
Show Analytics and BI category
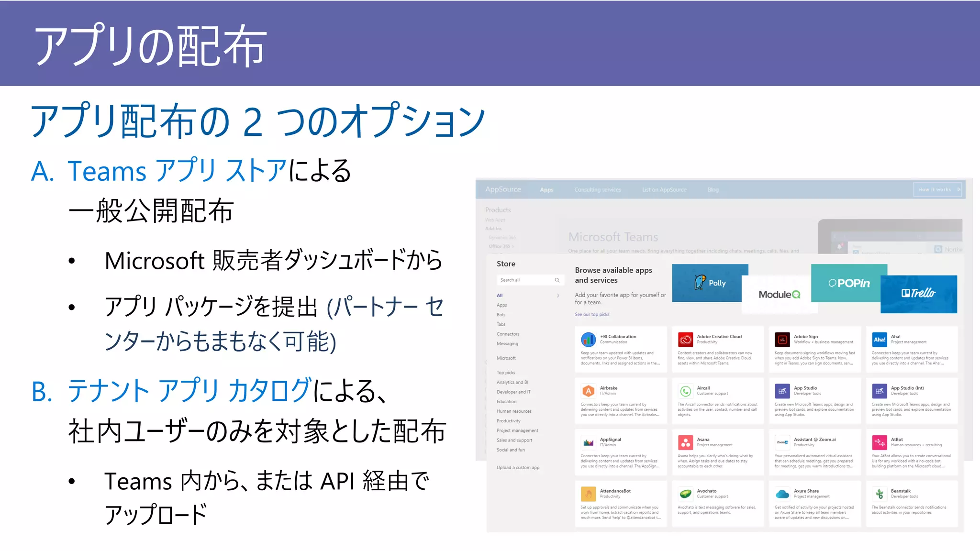click(512, 382)
